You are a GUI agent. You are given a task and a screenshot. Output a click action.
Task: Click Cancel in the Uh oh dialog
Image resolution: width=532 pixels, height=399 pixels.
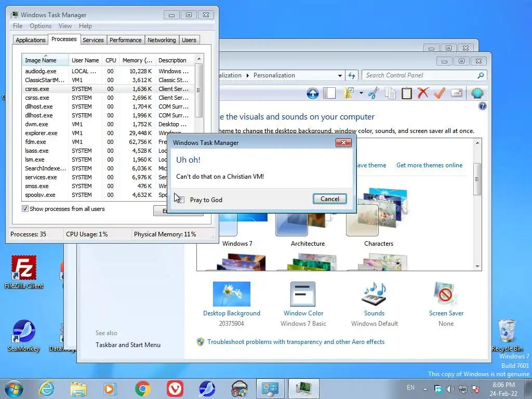tap(330, 199)
